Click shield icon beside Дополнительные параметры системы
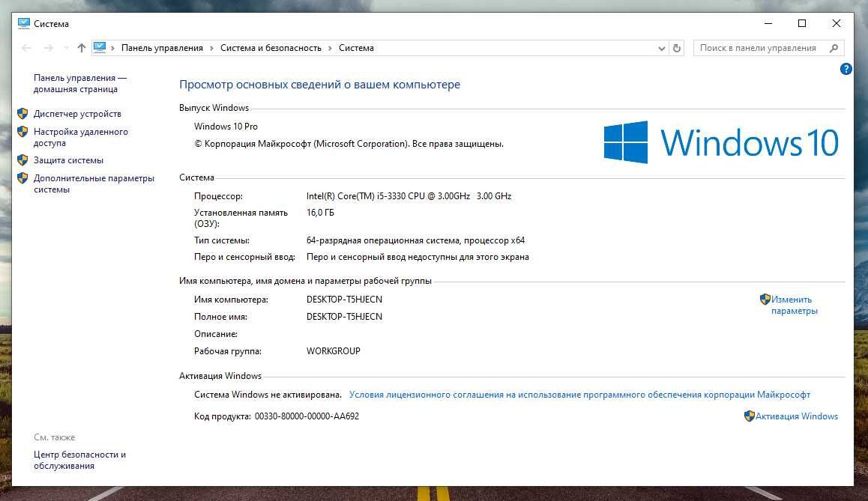This screenshot has height=501, width=868. click(x=22, y=178)
